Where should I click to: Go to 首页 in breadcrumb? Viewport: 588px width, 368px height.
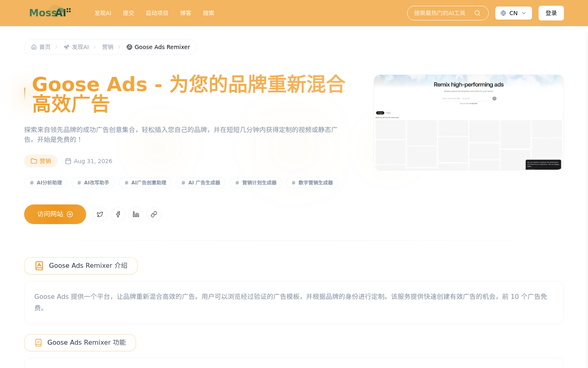click(41, 47)
